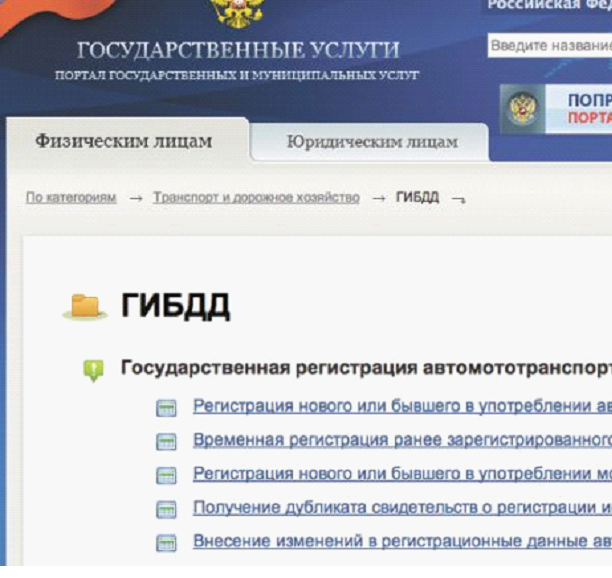Click the Russian coat of arms emblem in header
Screen dimensions: 612x578
click(x=236, y=11)
